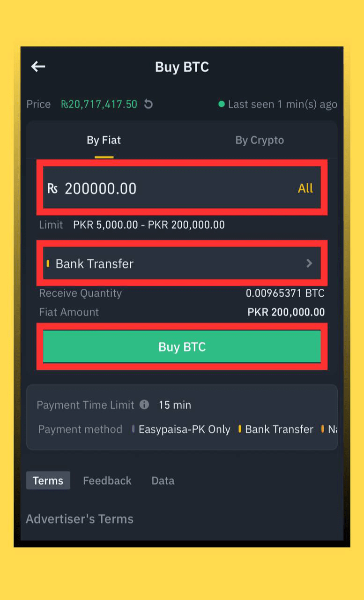Viewport: 364px width, 600px height.
Task: Tap yellow marker beside Bank Transfer selector
Action: point(48,263)
